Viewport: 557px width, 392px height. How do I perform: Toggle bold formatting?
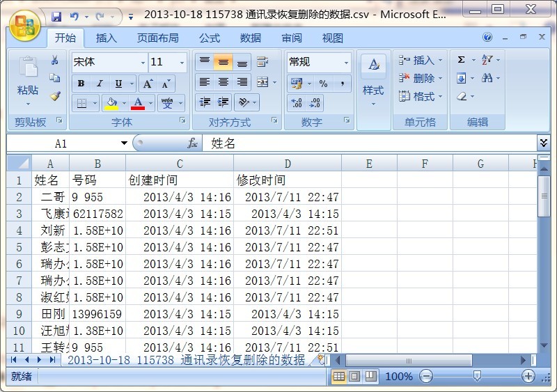click(81, 84)
